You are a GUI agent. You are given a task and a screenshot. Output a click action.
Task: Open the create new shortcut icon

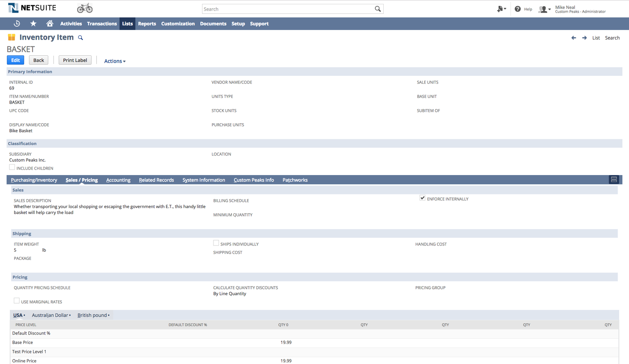tap(500, 9)
